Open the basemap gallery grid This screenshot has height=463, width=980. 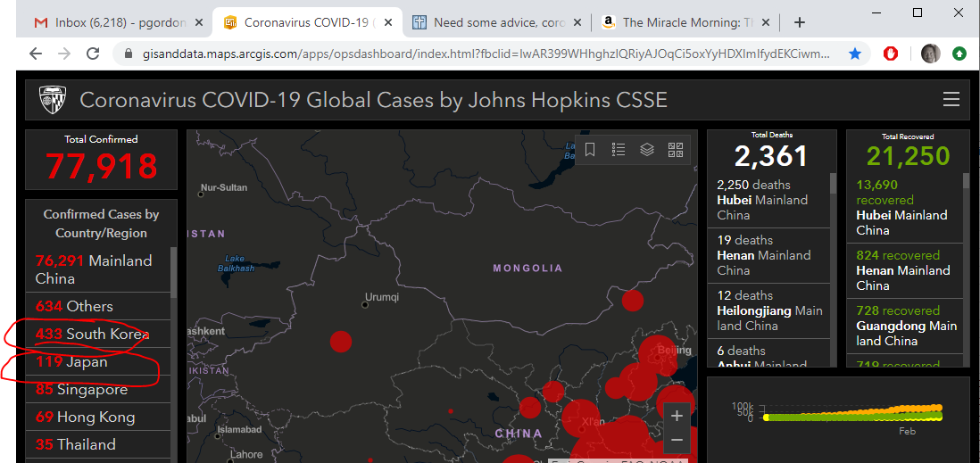[x=676, y=149]
